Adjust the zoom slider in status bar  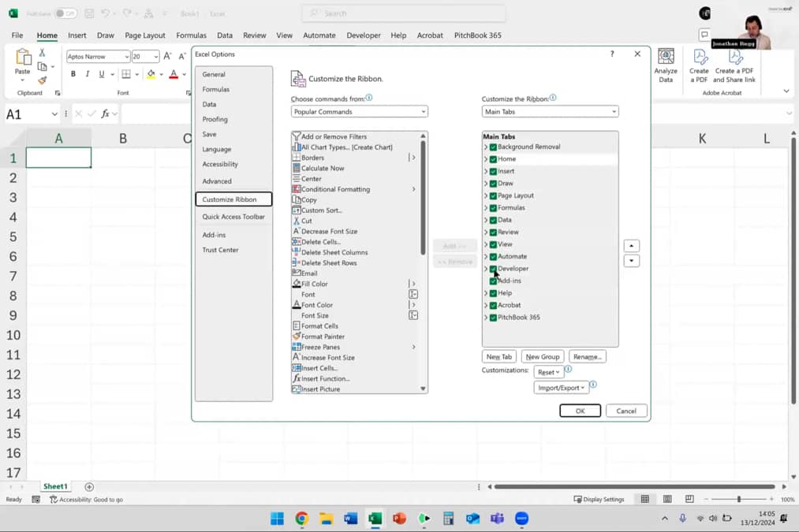point(739,500)
